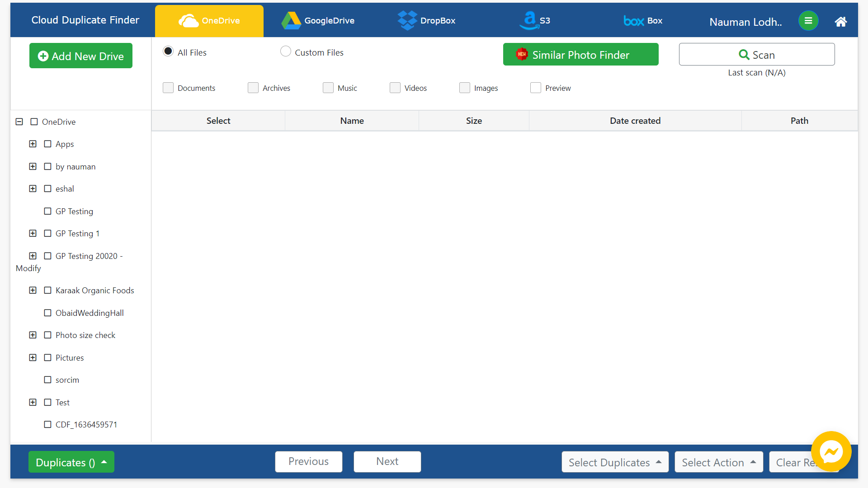Click the Google Drive triangle icon

pyautogui.click(x=291, y=21)
